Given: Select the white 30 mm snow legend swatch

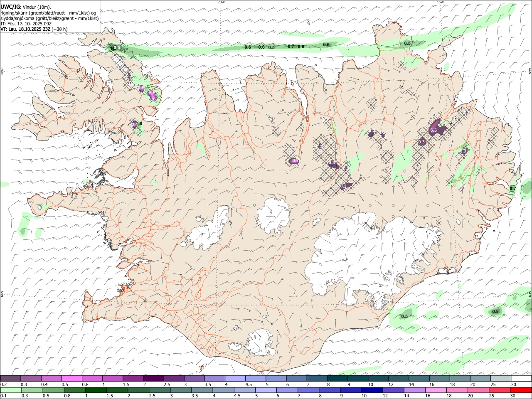Looking at the screenshot, I should (x=521, y=378).
